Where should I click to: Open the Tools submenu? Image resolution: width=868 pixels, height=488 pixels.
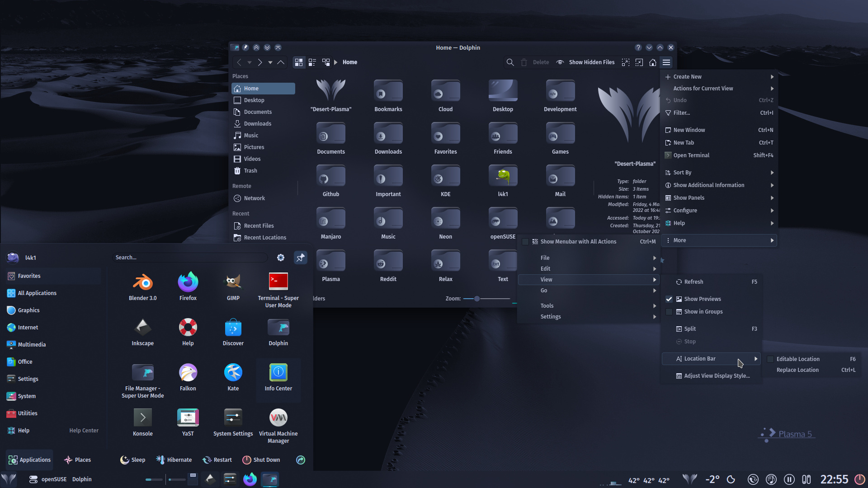tap(589, 306)
